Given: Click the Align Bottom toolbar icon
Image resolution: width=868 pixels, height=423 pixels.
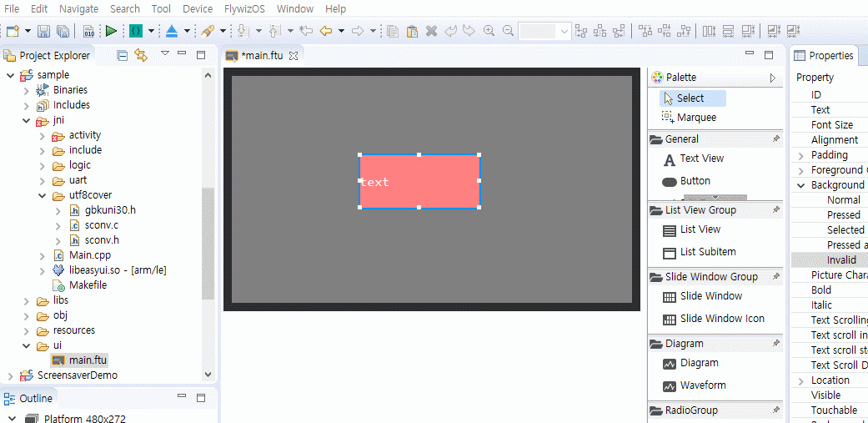Looking at the screenshot, I should click(685, 31).
